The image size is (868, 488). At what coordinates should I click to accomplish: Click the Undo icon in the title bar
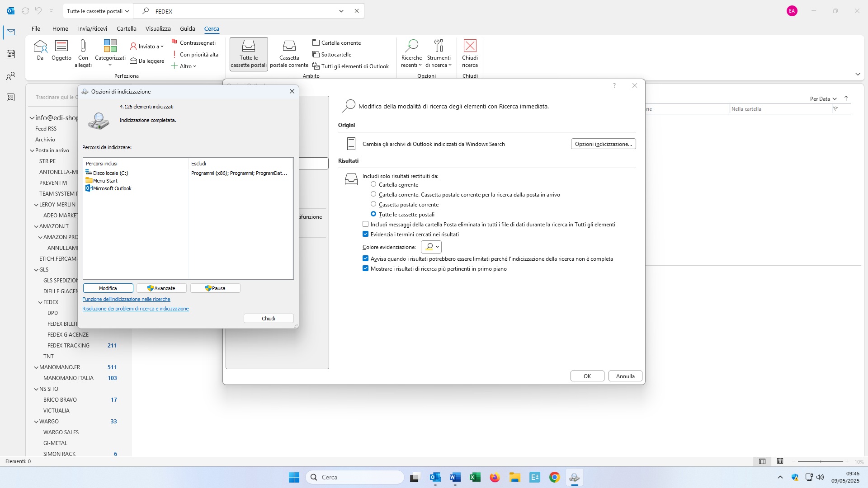38,11
